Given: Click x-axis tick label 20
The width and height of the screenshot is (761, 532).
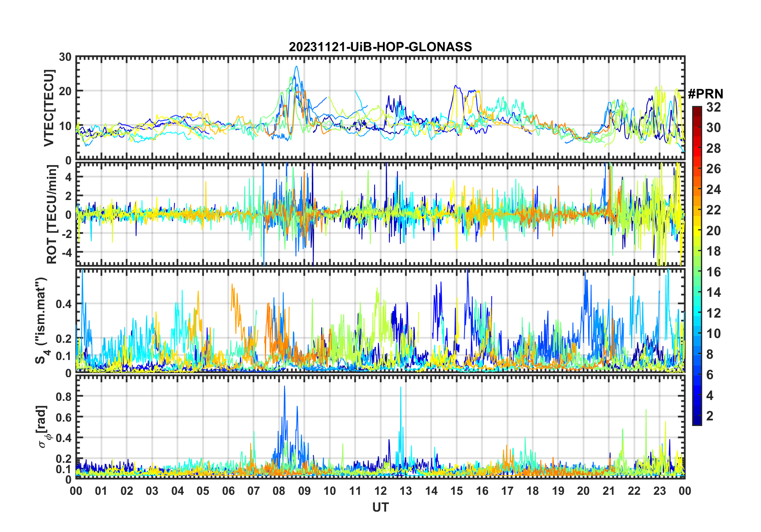Looking at the screenshot, I should [x=583, y=491].
